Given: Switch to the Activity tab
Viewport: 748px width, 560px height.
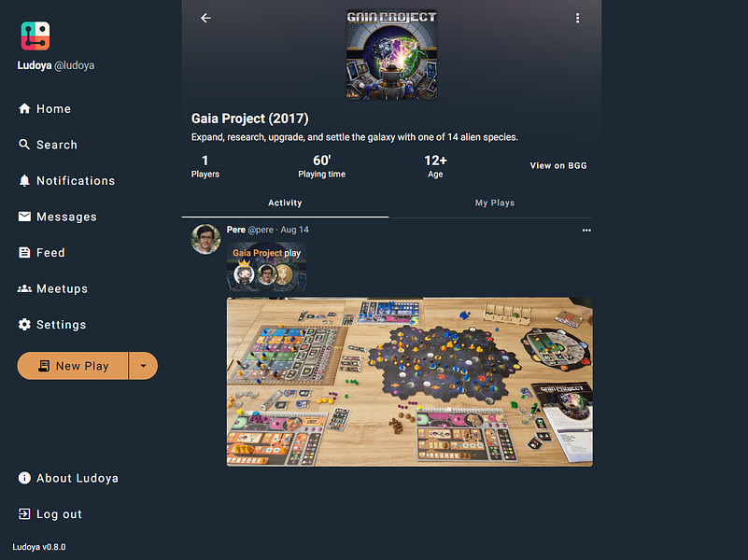Looking at the screenshot, I should coord(285,203).
